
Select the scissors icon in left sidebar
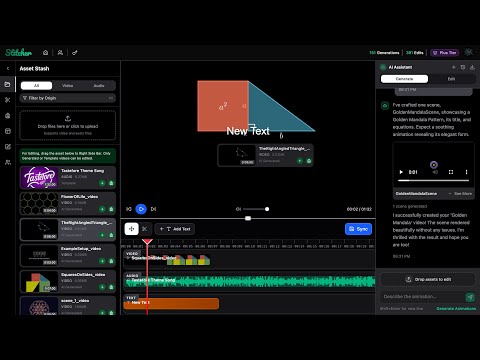tap(8, 100)
